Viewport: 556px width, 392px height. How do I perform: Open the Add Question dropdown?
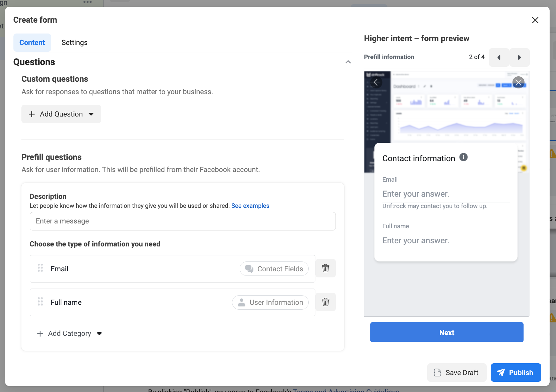[x=61, y=114]
